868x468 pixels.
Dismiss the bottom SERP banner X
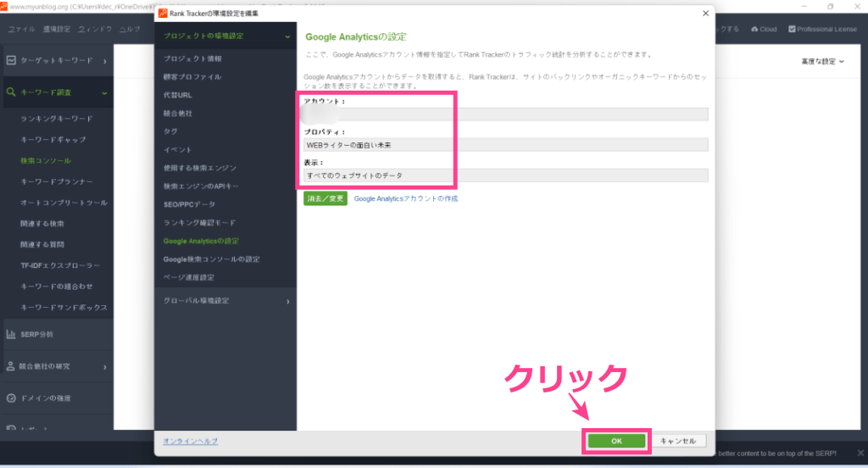[860, 453]
